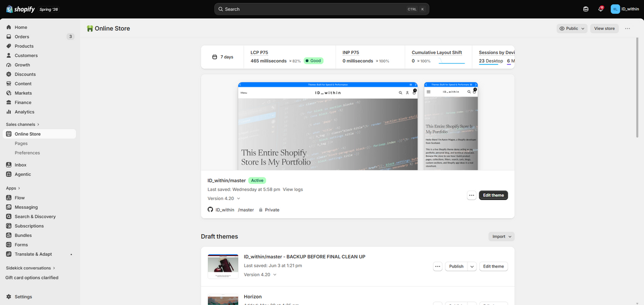Expand Sidekick conversations section
The width and height of the screenshot is (644, 305).
(31, 268)
